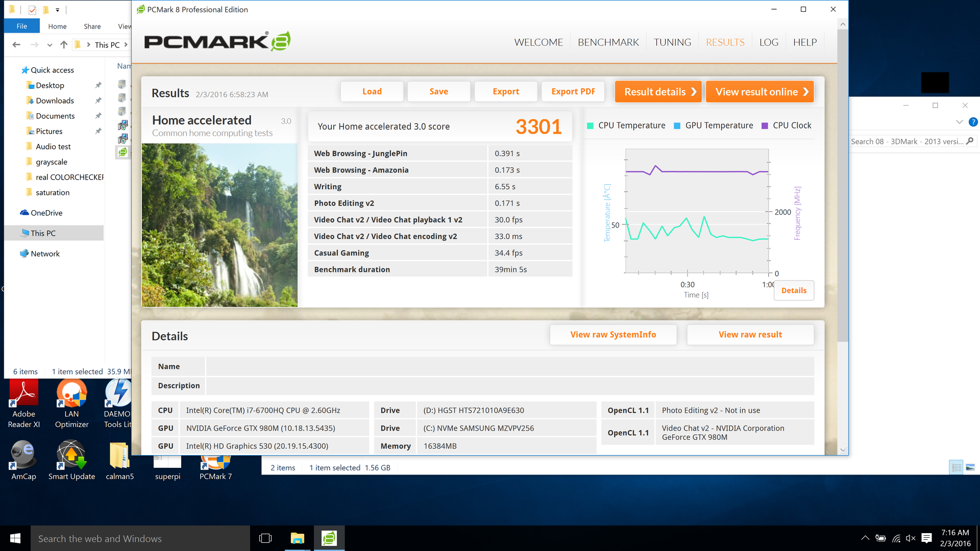
Task: Show hidden system tray icons
Action: 865,538
